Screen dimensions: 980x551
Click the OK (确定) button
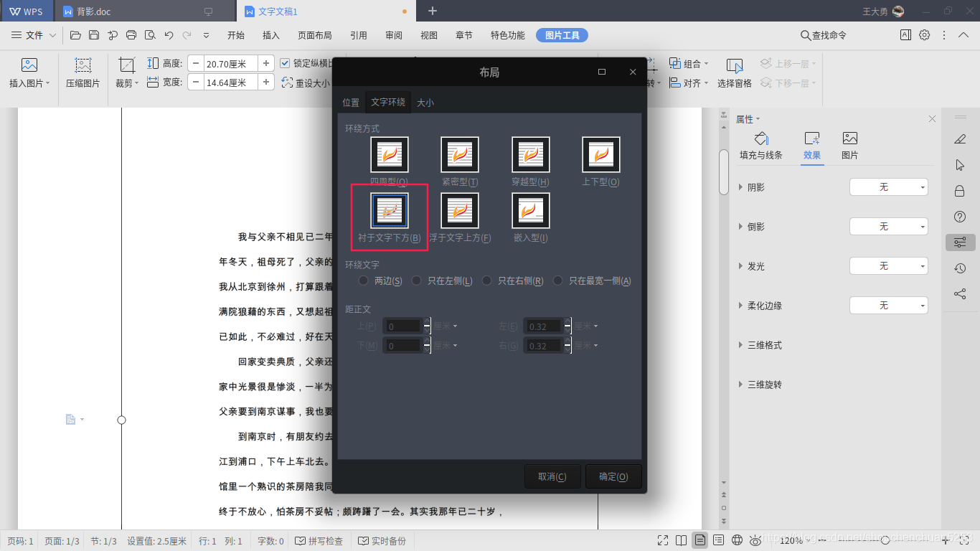613,476
